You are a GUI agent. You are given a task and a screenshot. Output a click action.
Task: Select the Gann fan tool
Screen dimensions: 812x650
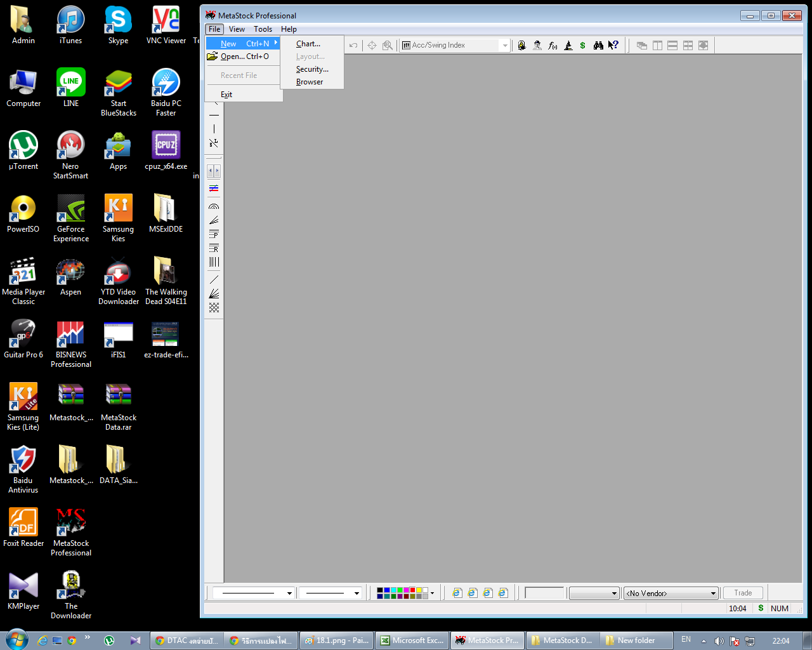coord(214,293)
